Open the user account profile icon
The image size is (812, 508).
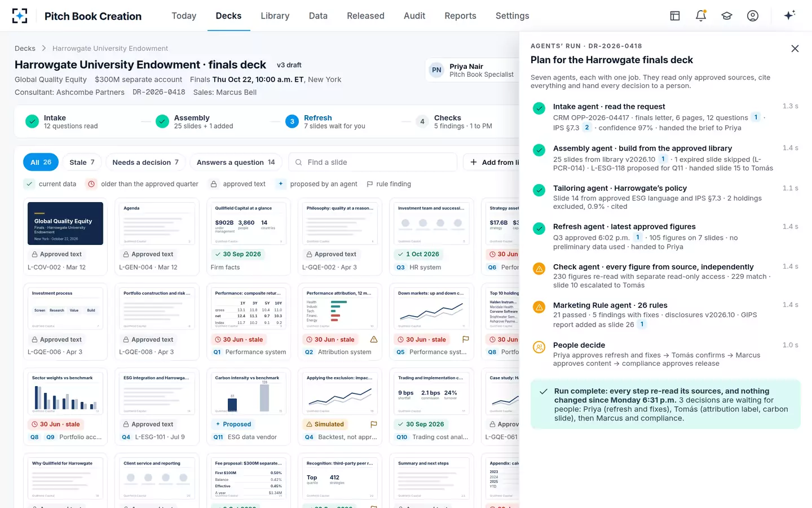tap(753, 16)
